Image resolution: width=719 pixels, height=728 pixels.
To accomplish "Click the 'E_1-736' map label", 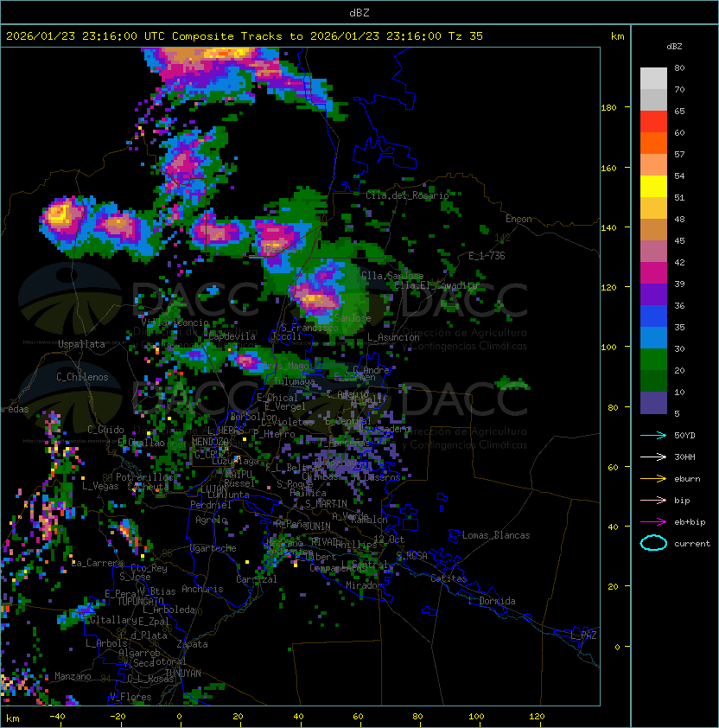I will 487,256.
